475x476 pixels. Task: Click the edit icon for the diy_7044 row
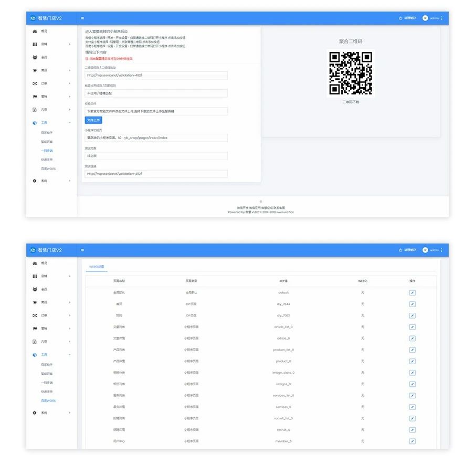coord(412,304)
